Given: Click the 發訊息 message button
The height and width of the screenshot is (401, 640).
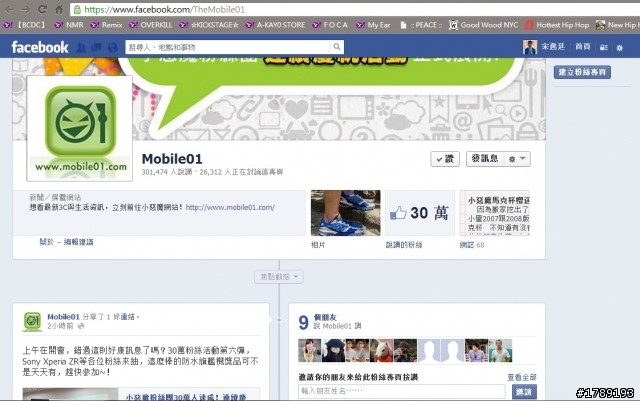Looking at the screenshot, I should click(485, 158).
